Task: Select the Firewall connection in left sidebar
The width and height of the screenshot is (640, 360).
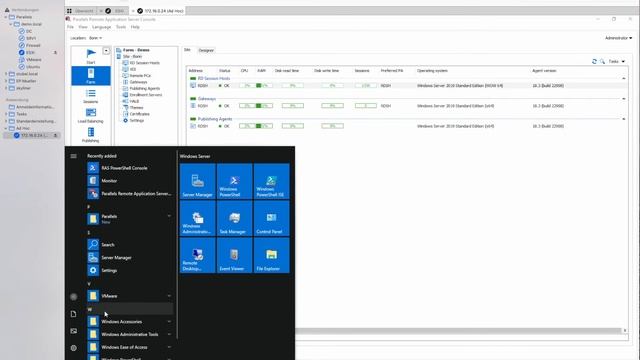Action: [33, 45]
